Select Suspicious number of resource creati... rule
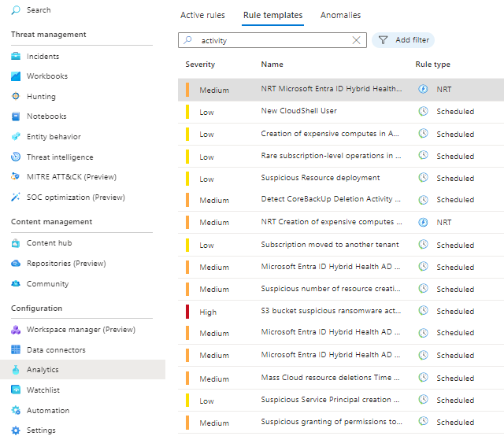The image size is (504, 447). pos(331,289)
